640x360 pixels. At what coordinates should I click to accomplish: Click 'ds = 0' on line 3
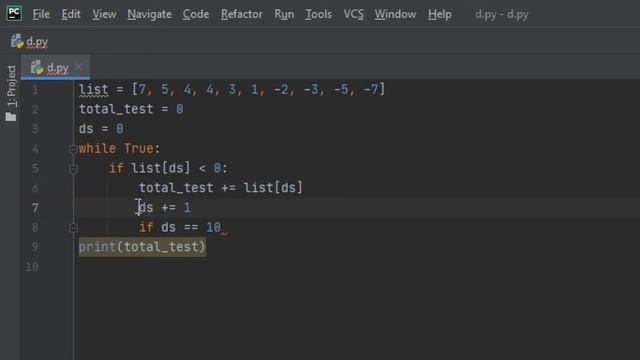pos(101,129)
